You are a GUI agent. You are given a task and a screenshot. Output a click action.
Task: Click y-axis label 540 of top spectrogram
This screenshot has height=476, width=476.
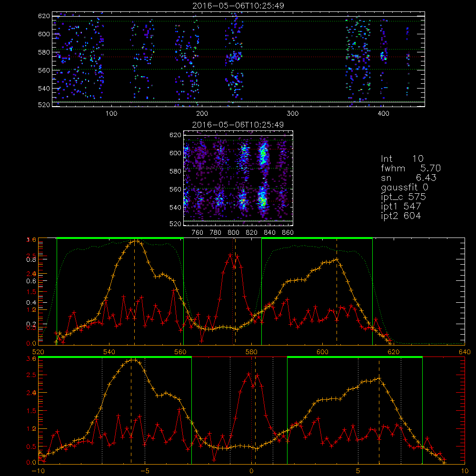click(44, 89)
